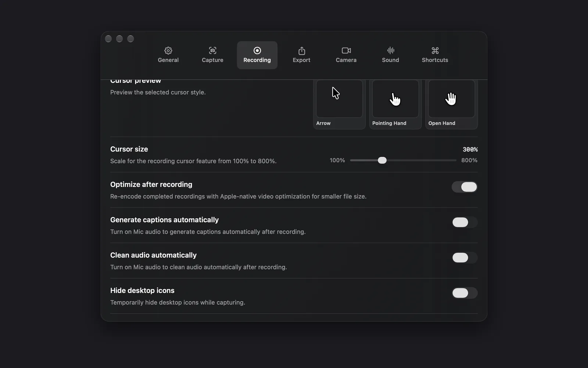Turn on Clean audio automatically
The image size is (588, 368).
465,258
